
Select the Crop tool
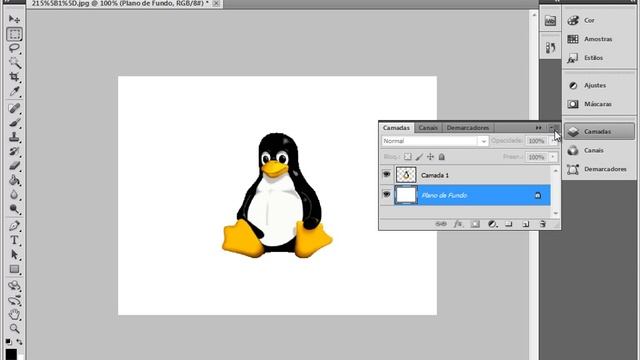point(14,77)
